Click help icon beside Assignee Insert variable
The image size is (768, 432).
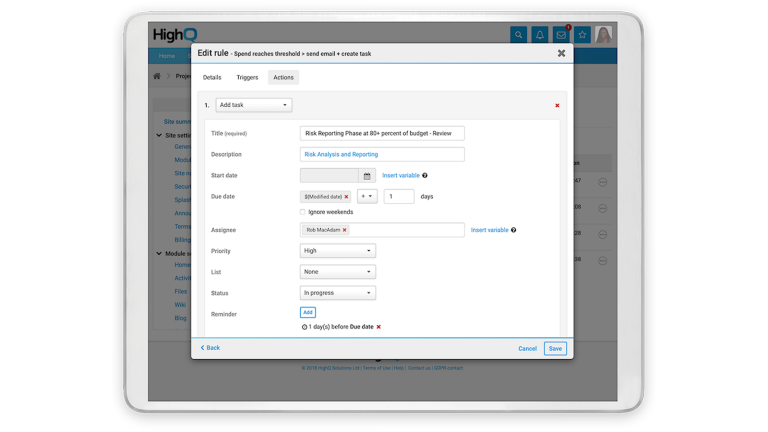click(x=514, y=230)
